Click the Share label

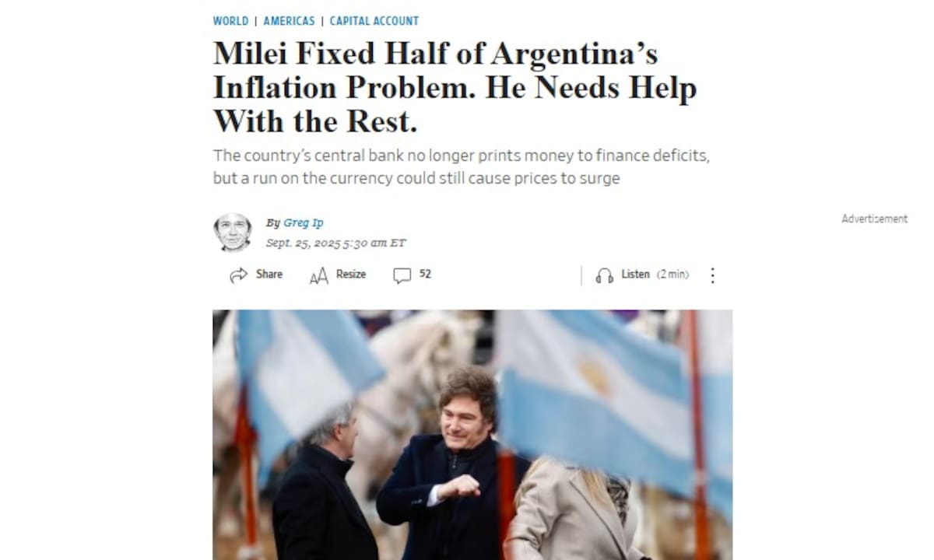pos(269,275)
